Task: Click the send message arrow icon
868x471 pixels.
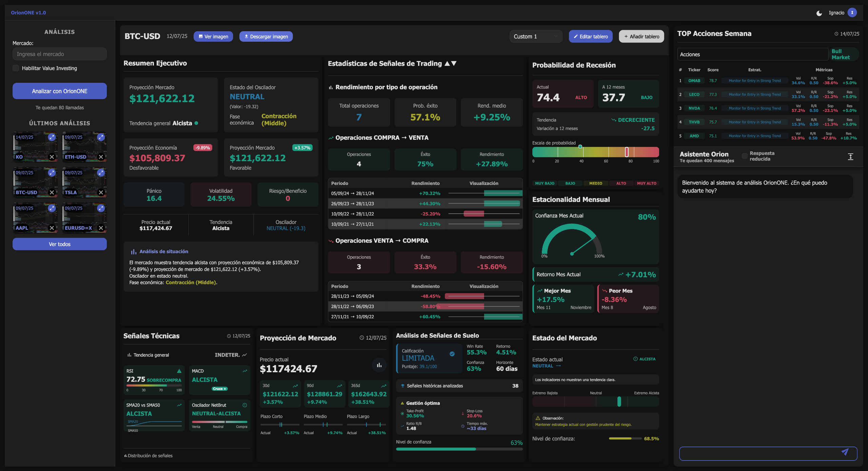Action: pos(845,452)
